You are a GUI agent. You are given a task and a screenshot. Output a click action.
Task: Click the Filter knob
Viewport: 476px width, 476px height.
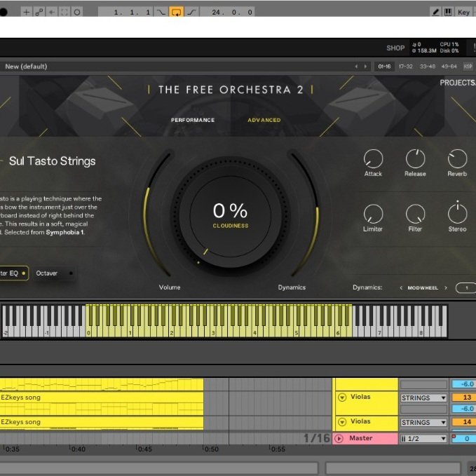point(415,214)
